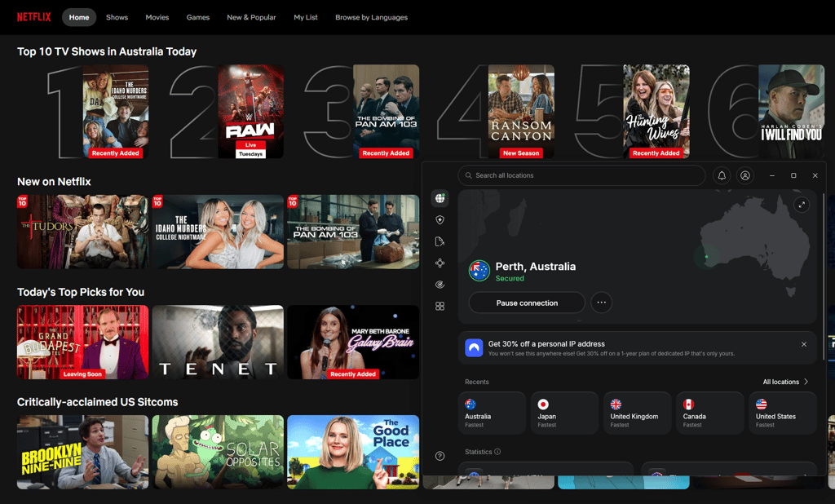The height and width of the screenshot is (504, 835).
Task: Click the green Secured status text
Action: click(510, 278)
